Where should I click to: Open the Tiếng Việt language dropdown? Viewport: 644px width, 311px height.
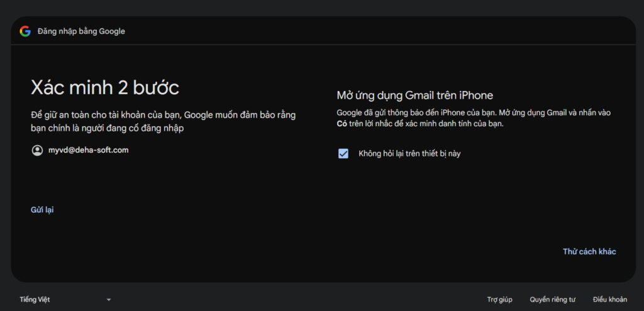click(65, 300)
